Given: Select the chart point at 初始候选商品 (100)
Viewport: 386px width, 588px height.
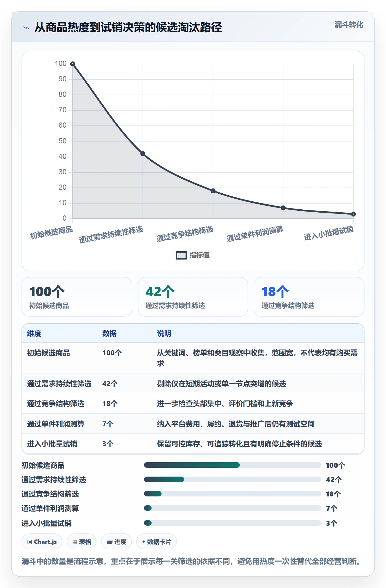Looking at the screenshot, I should pos(73,64).
